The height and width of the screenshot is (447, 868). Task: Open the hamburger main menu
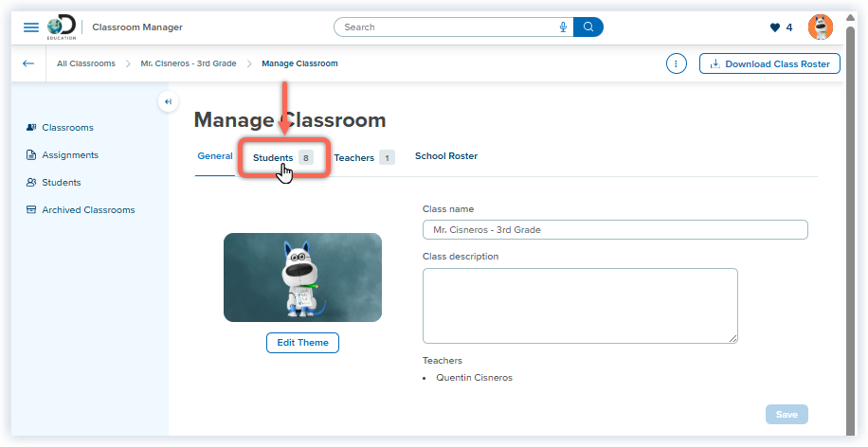pos(31,27)
